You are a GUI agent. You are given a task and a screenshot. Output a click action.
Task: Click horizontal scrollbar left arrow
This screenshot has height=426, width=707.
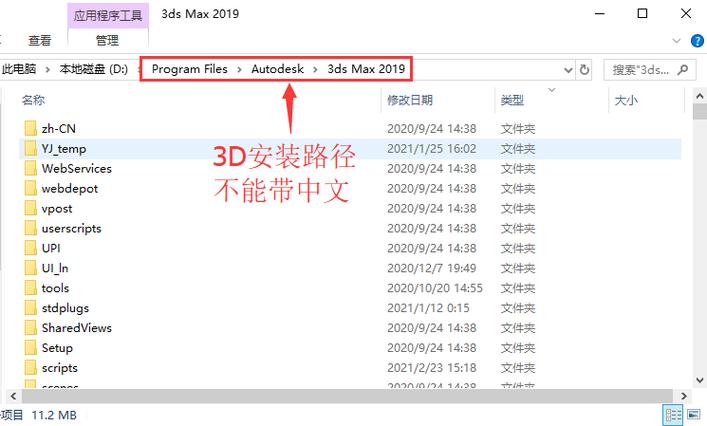(x=13, y=396)
